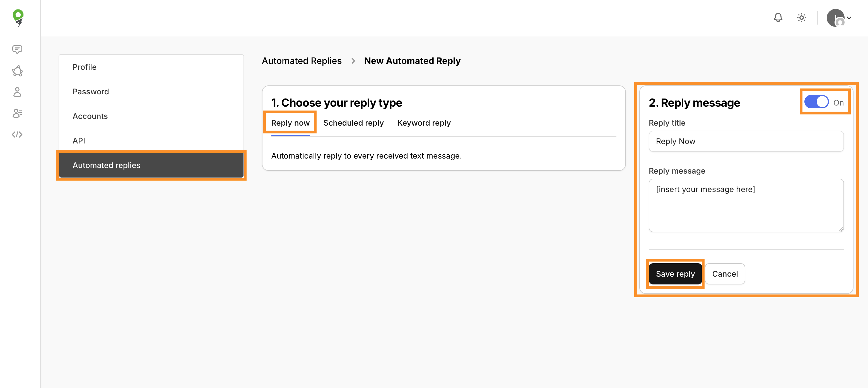The height and width of the screenshot is (388, 868).
Task: Go back via Automated Replies breadcrumb link
Action: (302, 61)
